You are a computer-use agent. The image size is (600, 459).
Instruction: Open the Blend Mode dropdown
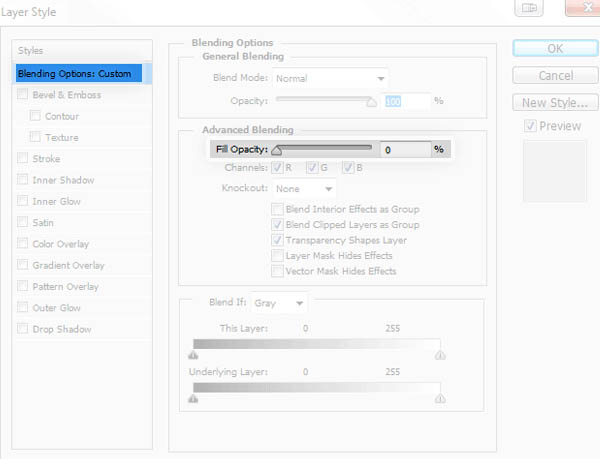330,77
